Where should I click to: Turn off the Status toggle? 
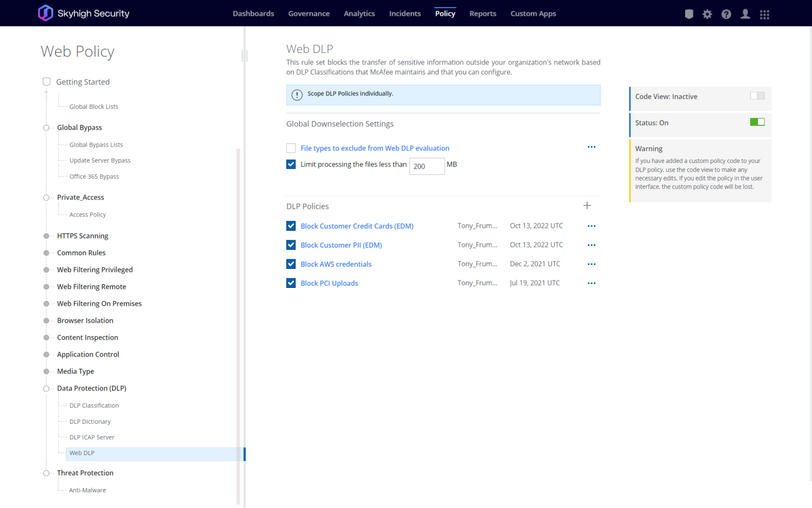757,122
